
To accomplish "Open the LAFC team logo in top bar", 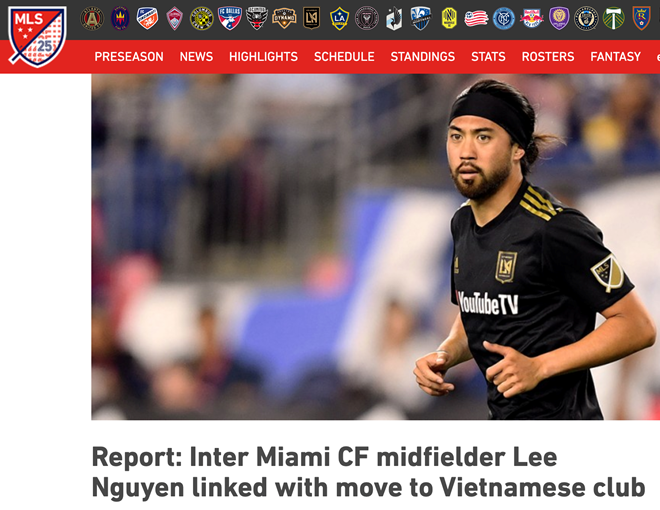I will 311,19.
